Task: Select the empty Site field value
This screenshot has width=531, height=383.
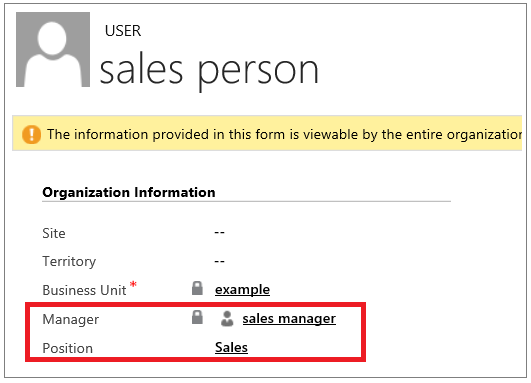Action: point(219,233)
